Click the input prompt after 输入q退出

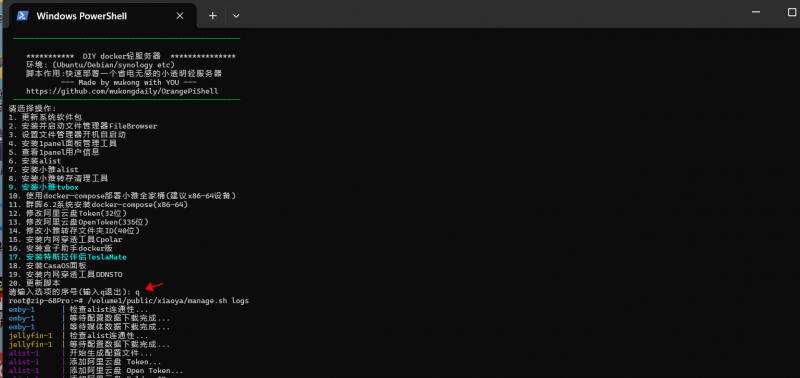pyautogui.click(x=137, y=292)
